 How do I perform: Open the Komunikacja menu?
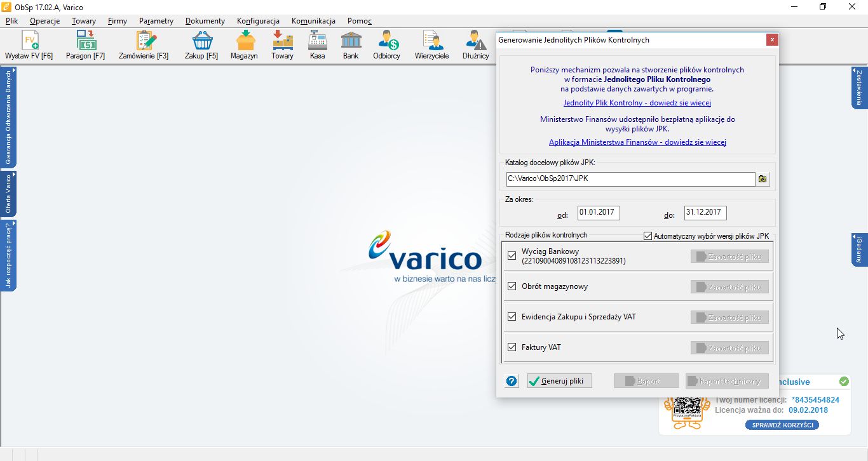pyautogui.click(x=313, y=21)
